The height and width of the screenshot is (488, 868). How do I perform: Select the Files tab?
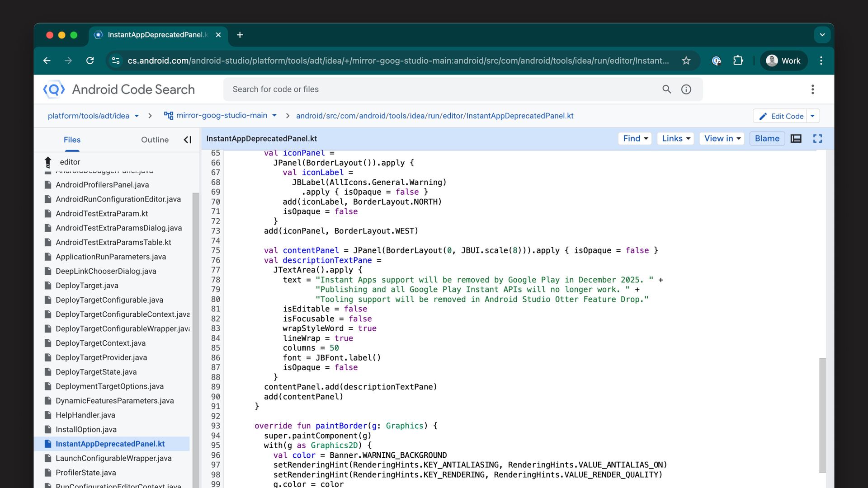(x=72, y=140)
